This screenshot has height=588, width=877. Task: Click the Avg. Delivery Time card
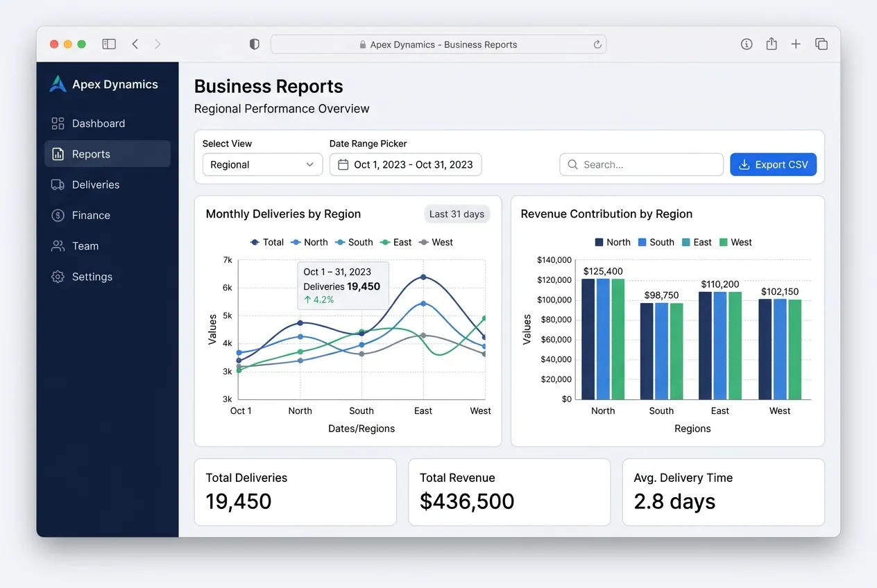(x=723, y=492)
